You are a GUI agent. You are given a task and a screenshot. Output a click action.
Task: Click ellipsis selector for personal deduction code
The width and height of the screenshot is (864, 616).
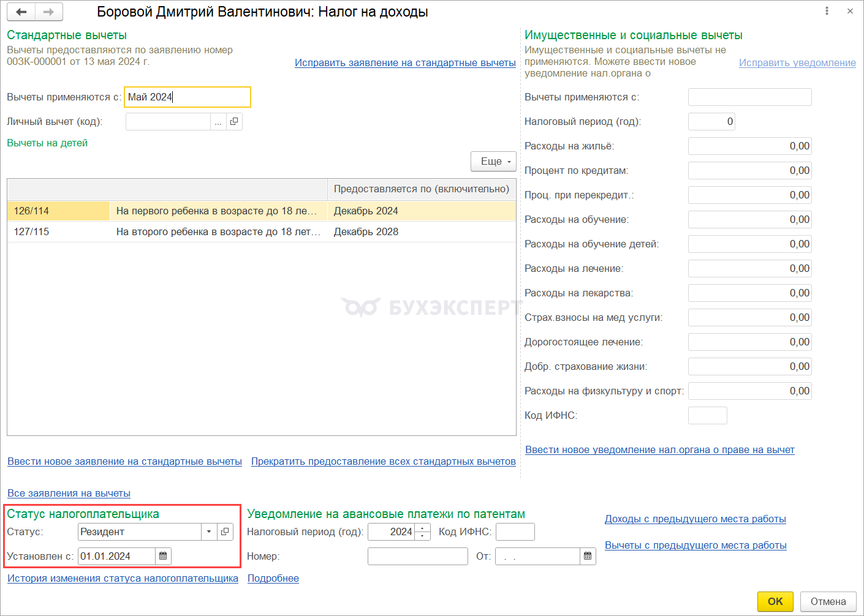click(218, 122)
